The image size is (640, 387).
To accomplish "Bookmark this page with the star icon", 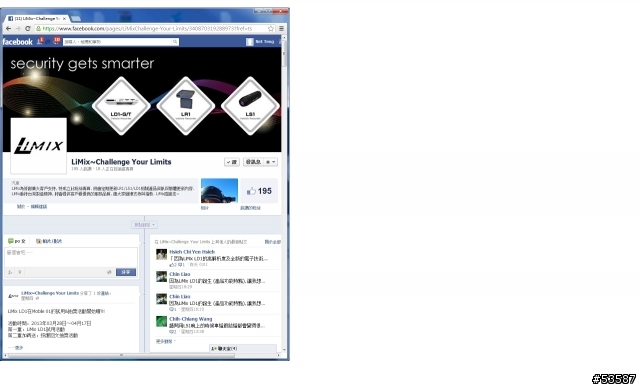I will tap(271, 29).
